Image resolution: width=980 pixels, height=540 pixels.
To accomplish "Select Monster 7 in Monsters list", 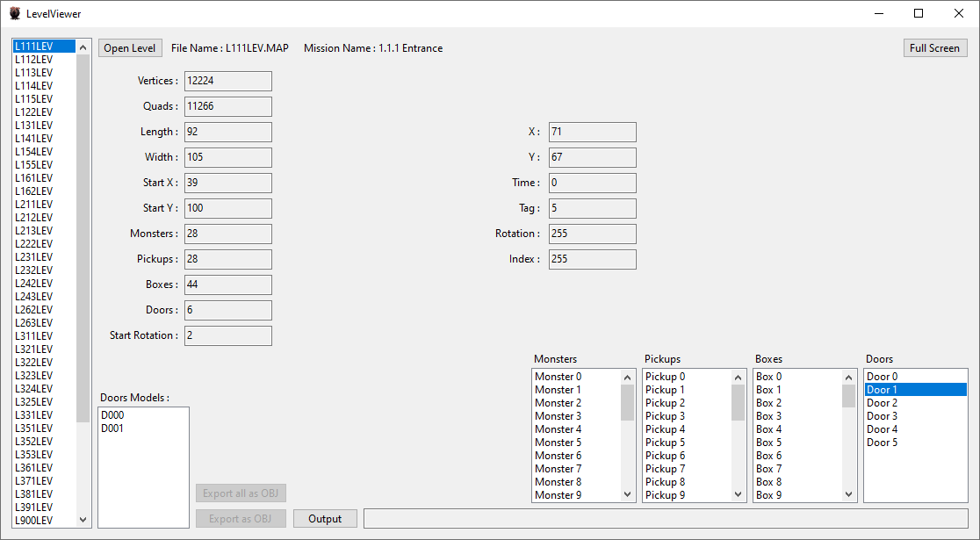I will coord(576,469).
